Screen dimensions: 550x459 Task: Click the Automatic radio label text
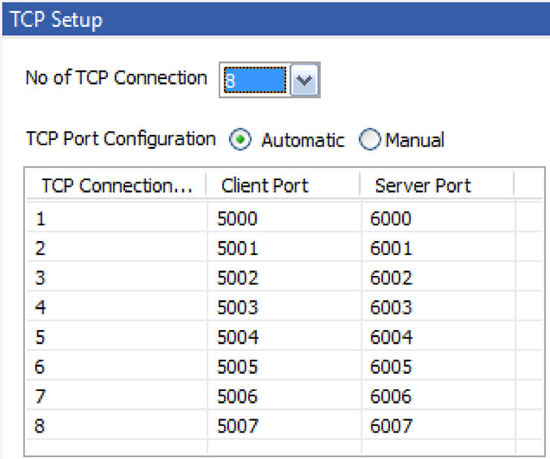303,140
